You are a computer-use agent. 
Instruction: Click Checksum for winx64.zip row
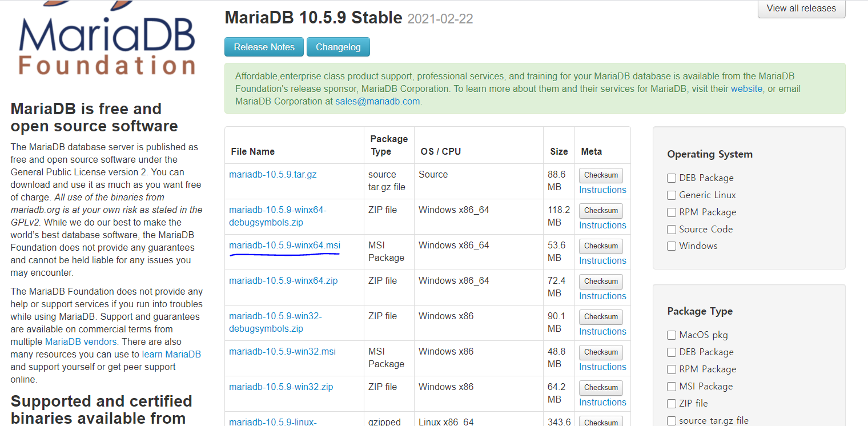coord(601,282)
